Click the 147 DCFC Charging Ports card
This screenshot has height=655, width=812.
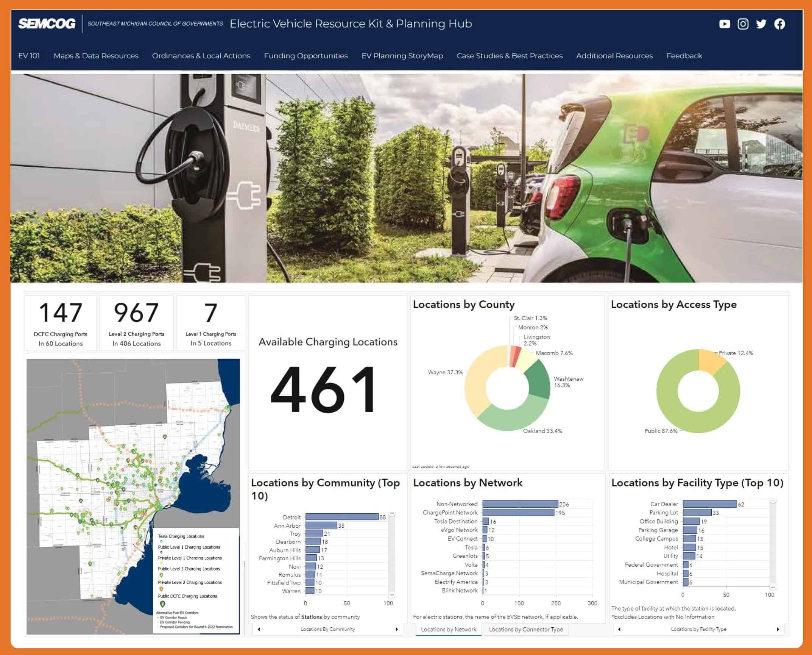coord(61,323)
